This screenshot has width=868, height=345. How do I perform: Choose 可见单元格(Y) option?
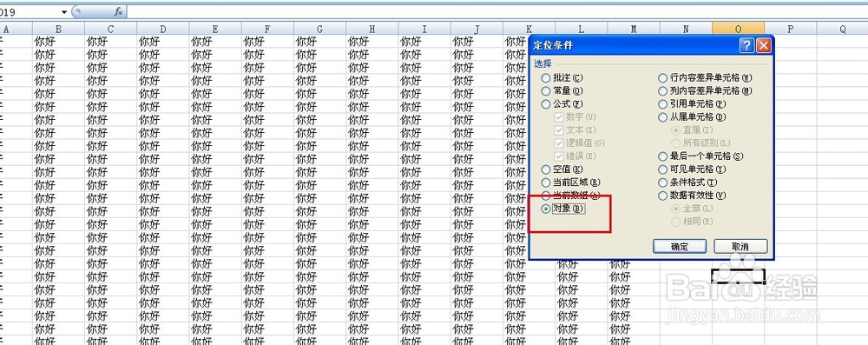click(692, 169)
